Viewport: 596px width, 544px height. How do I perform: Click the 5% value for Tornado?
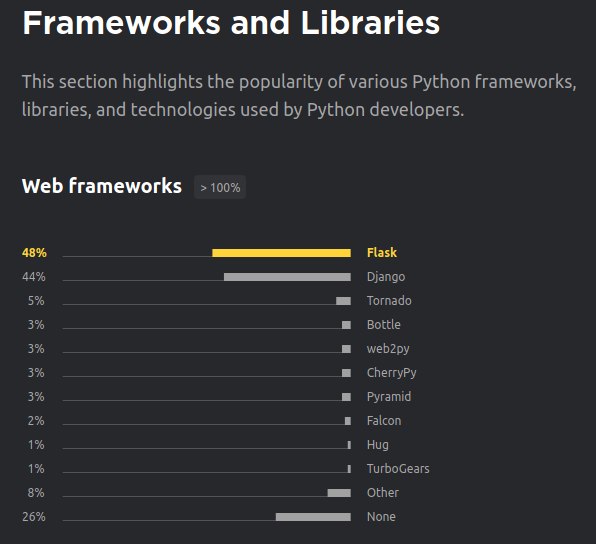[36, 301]
